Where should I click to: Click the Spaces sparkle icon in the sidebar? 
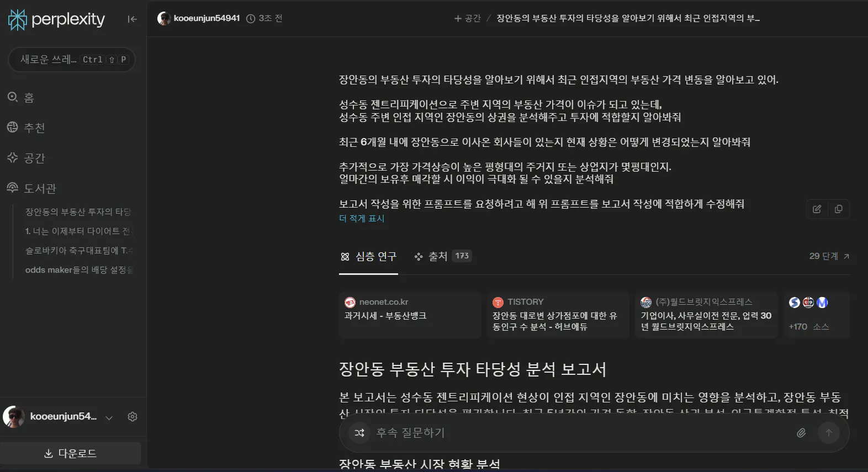pos(13,157)
